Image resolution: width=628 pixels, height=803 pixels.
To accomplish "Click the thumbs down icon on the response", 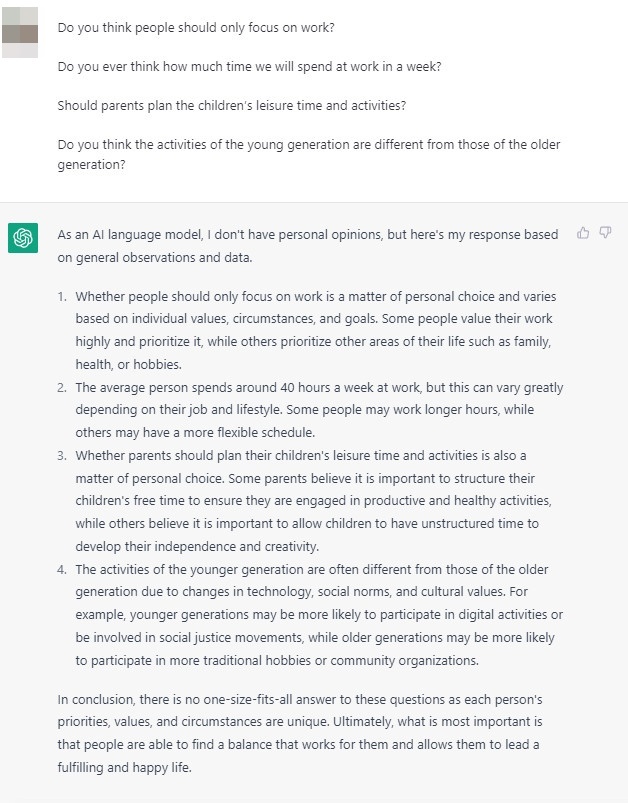I will 605,233.
